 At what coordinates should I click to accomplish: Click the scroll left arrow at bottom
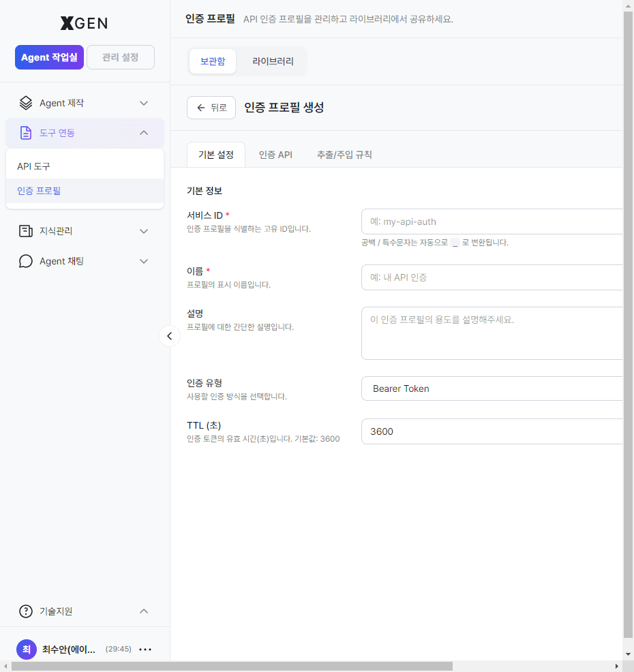[5, 667]
